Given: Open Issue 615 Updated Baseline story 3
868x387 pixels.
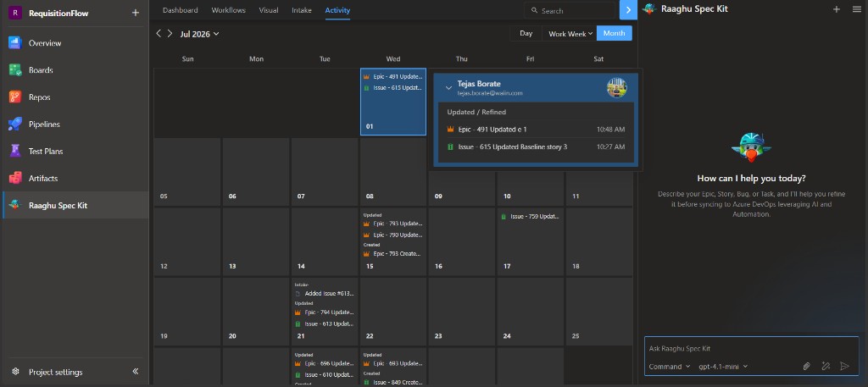Looking at the screenshot, I should [x=536, y=147].
